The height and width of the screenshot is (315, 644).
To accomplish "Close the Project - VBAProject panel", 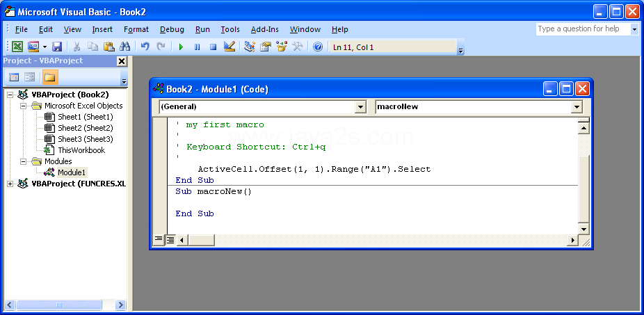I will 122,61.
